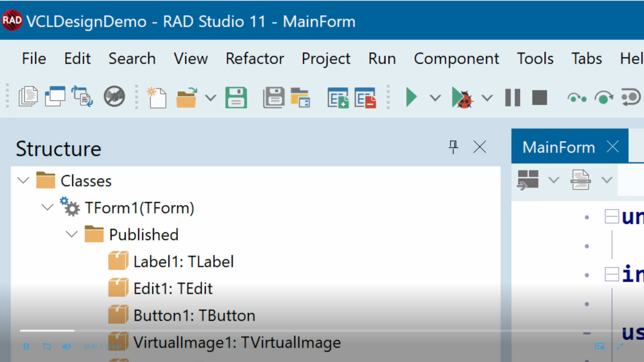Screen dimensions: 644x362
Task: Close the MainForm tab
Action: pos(613,147)
